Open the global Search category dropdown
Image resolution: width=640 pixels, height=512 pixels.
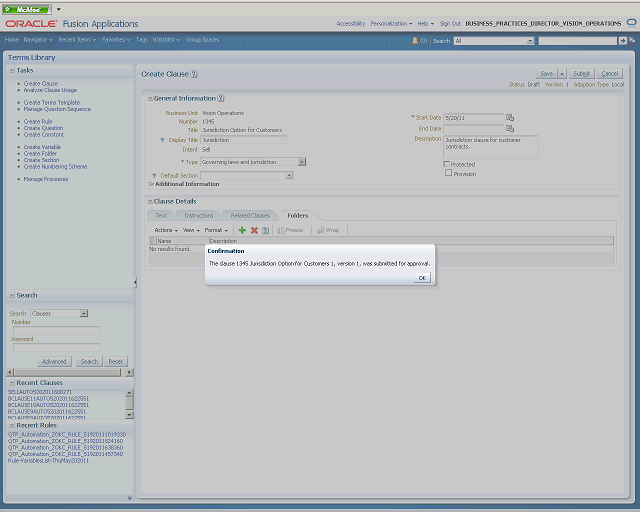(530, 41)
